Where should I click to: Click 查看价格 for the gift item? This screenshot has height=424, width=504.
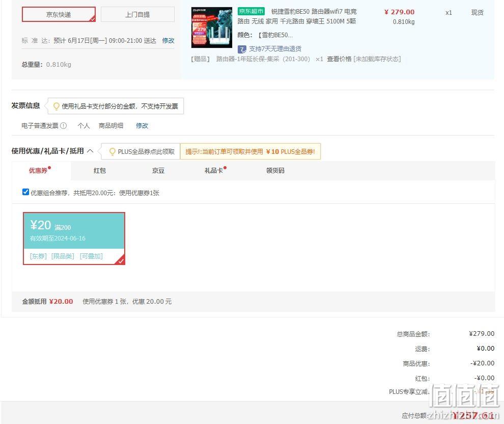(x=339, y=59)
